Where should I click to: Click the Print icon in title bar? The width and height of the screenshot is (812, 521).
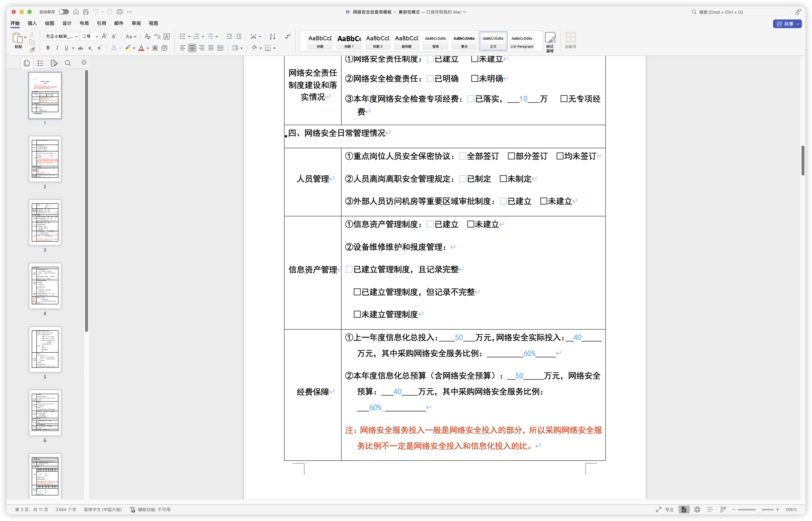coord(120,12)
